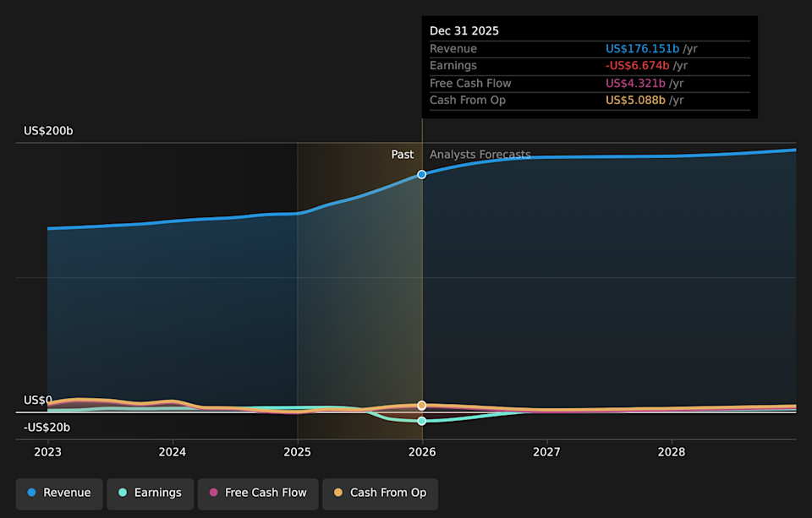Expand the Cash From Op legend entry
Viewport: 812px width, 518px height.
coord(380,493)
